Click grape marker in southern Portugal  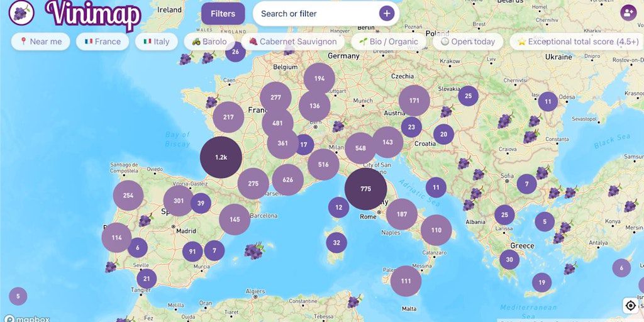click(x=111, y=267)
